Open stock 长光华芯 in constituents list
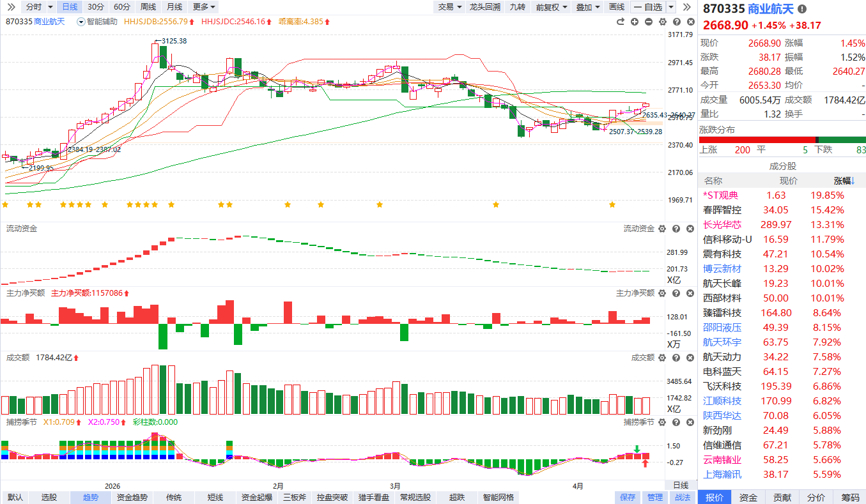 (x=722, y=225)
